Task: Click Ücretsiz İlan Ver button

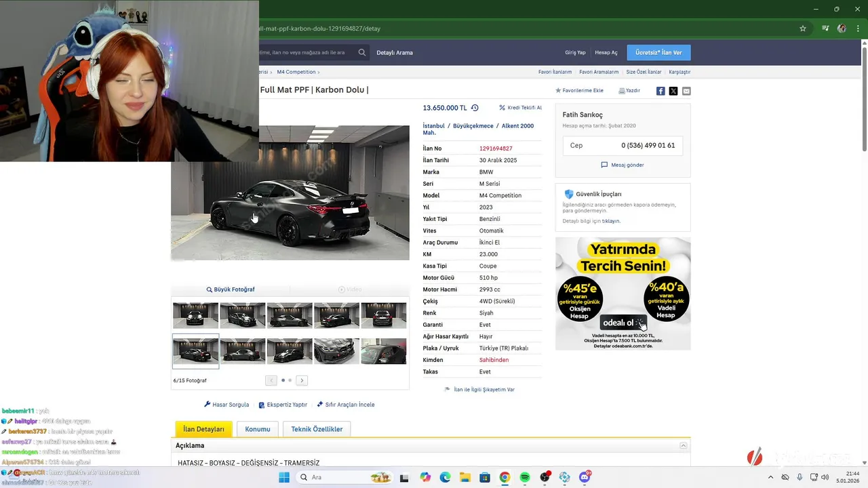Action: [x=658, y=52]
